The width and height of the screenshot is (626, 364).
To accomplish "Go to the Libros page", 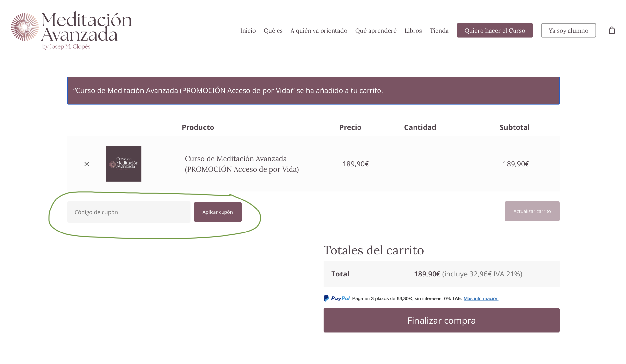I will pyautogui.click(x=413, y=31).
